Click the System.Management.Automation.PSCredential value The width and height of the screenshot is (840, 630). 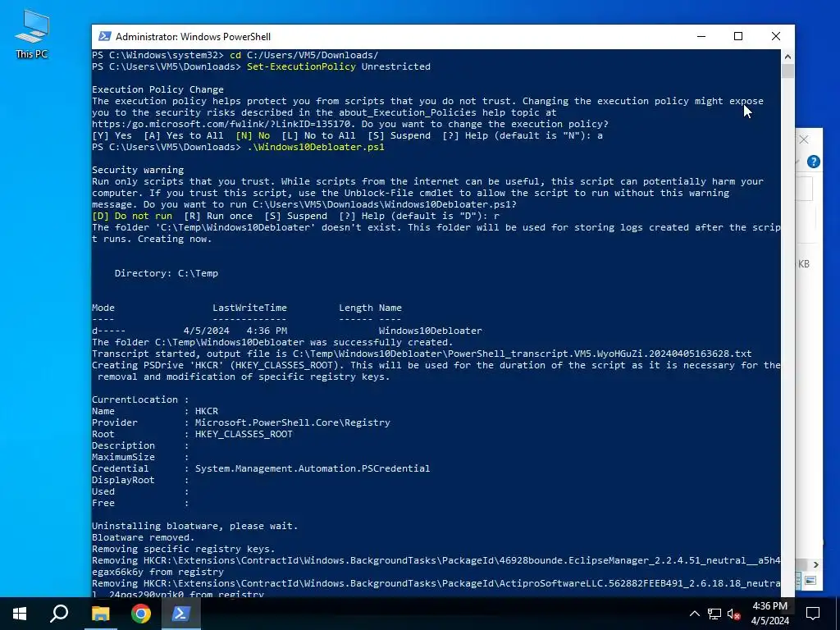[x=313, y=468]
